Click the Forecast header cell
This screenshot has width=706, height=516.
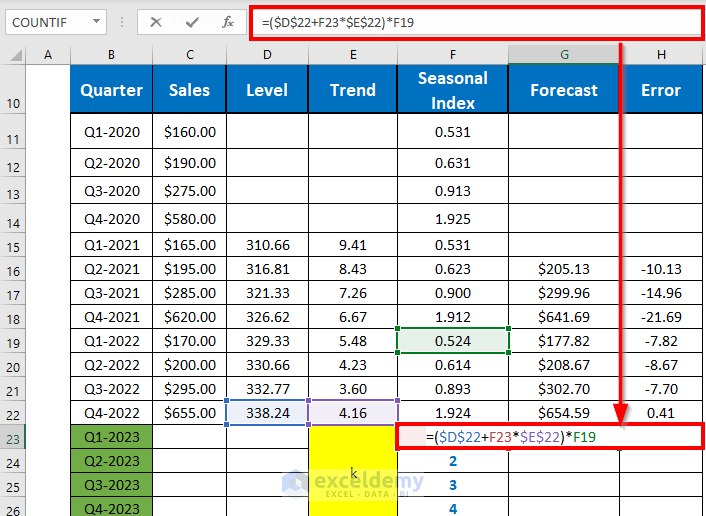point(564,90)
